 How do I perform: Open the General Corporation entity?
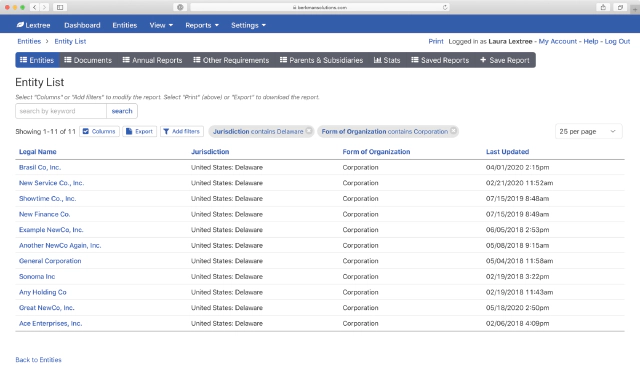pyautogui.click(x=50, y=261)
